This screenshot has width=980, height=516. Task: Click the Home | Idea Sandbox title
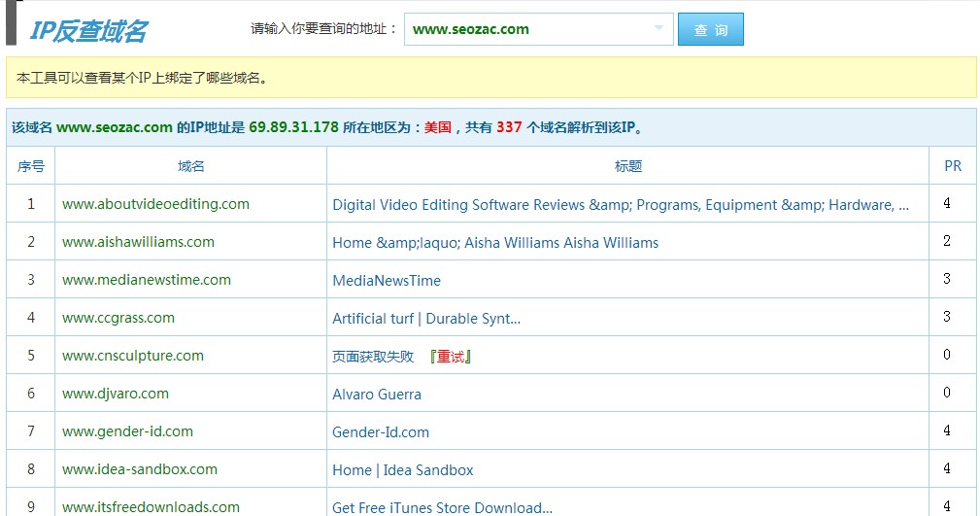coord(403,470)
